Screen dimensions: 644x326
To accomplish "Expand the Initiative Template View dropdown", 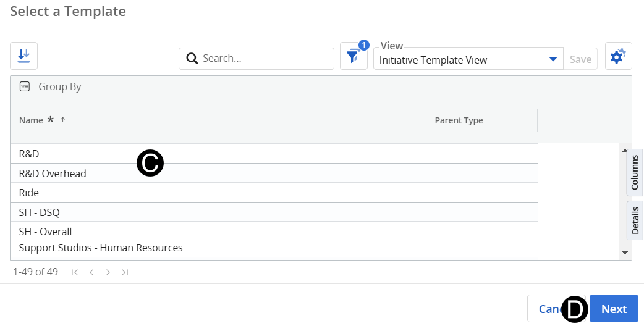I will [x=553, y=59].
